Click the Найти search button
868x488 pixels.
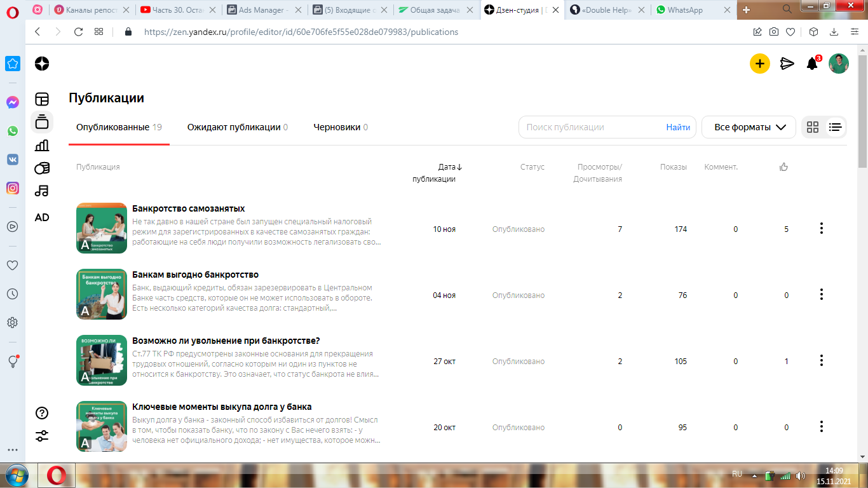point(678,127)
